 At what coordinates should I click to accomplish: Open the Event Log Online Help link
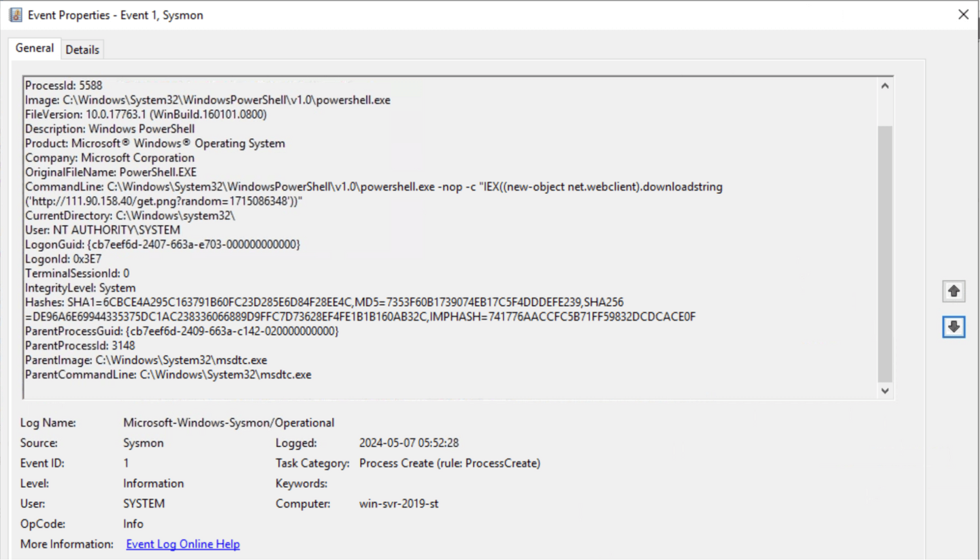(x=183, y=544)
